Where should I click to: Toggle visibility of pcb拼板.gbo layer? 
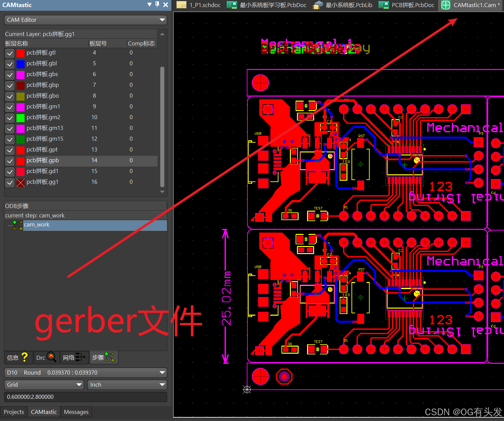click(10, 96)
